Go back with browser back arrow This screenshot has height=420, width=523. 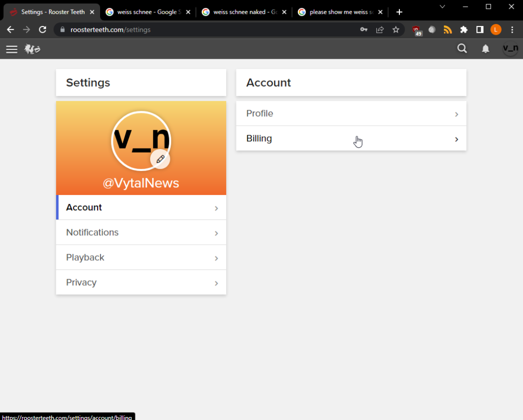(10, 30)
